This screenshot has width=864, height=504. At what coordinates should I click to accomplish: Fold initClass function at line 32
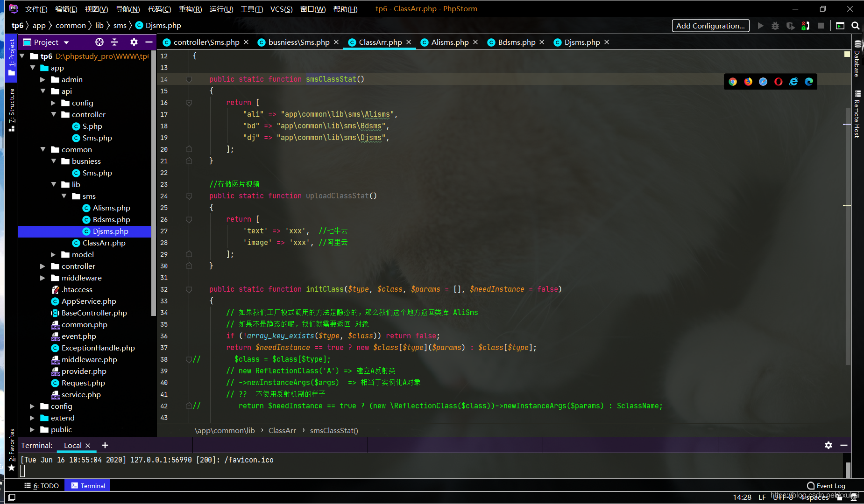click(189, 289)
